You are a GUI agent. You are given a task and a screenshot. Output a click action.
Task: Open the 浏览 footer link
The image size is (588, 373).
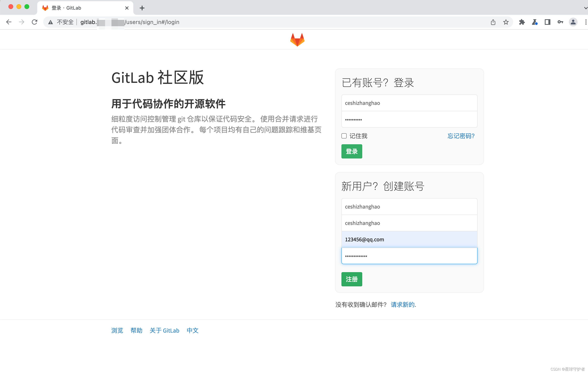117,330
